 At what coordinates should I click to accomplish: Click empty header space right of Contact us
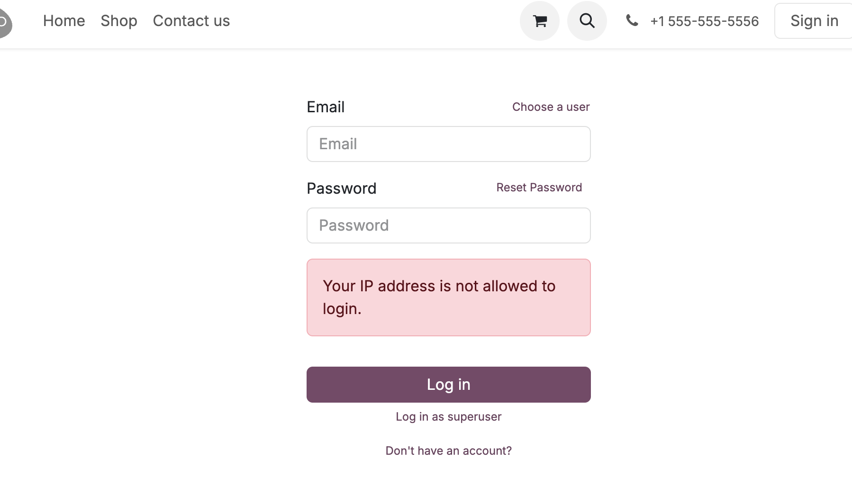374,21
